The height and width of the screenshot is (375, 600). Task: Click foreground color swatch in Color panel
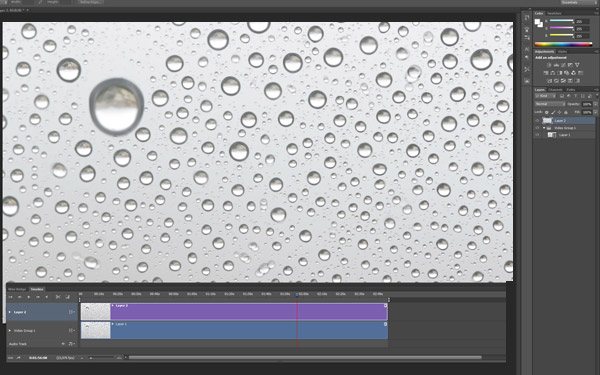pyautogui.click(x=537, y=21)
